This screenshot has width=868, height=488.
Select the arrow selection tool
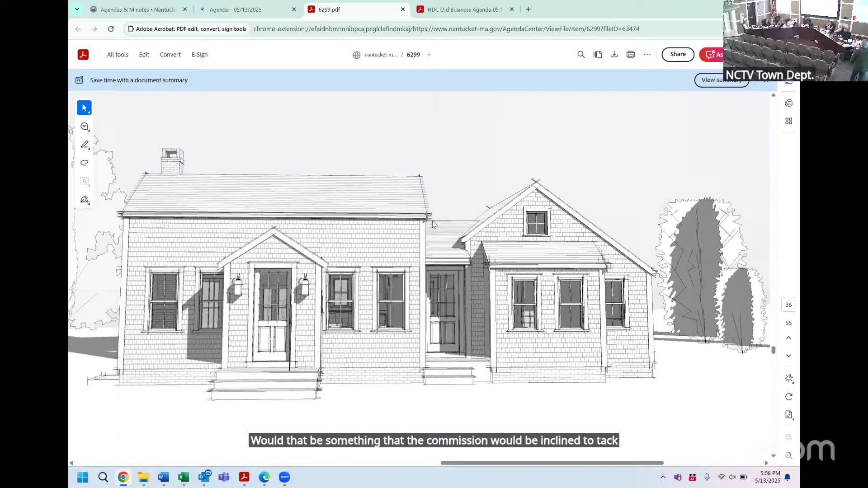click(84, 108)
